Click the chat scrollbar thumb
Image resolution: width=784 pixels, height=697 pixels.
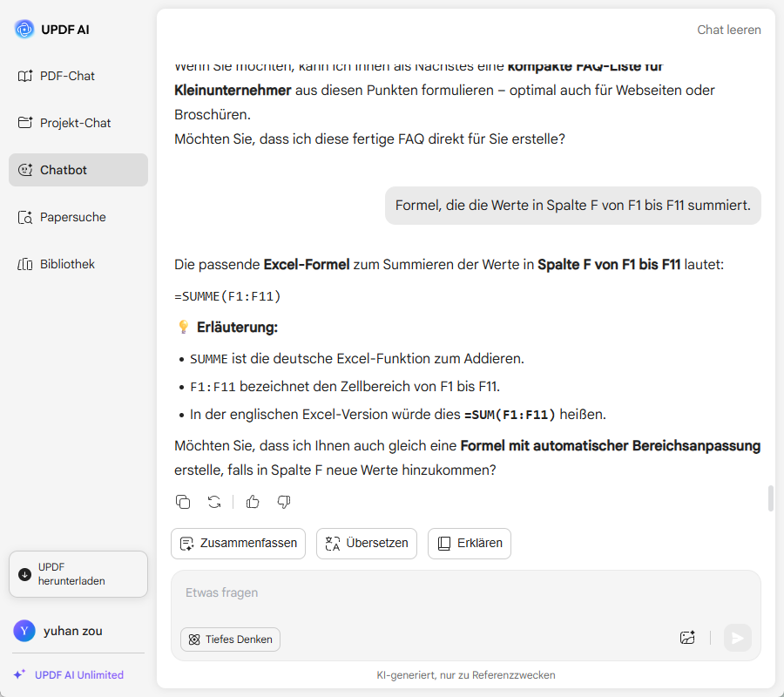click(x=771, y=498)
